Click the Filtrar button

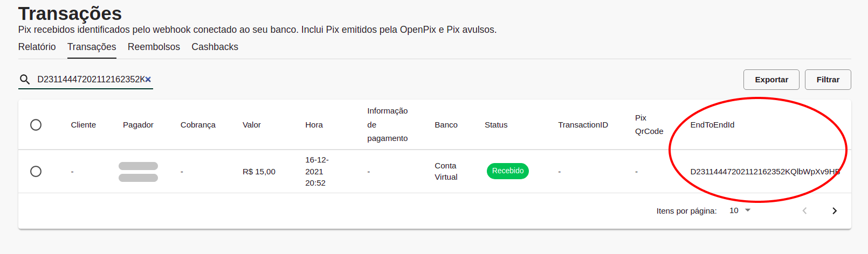(x=828, y=80)
